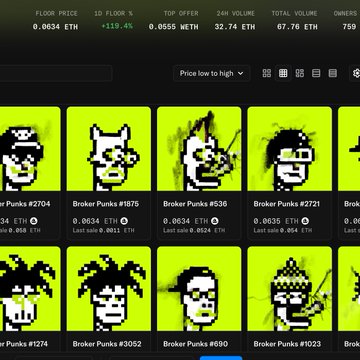
Task: Click the Broker Punks #536 title
Action: [x=195, y=204]
